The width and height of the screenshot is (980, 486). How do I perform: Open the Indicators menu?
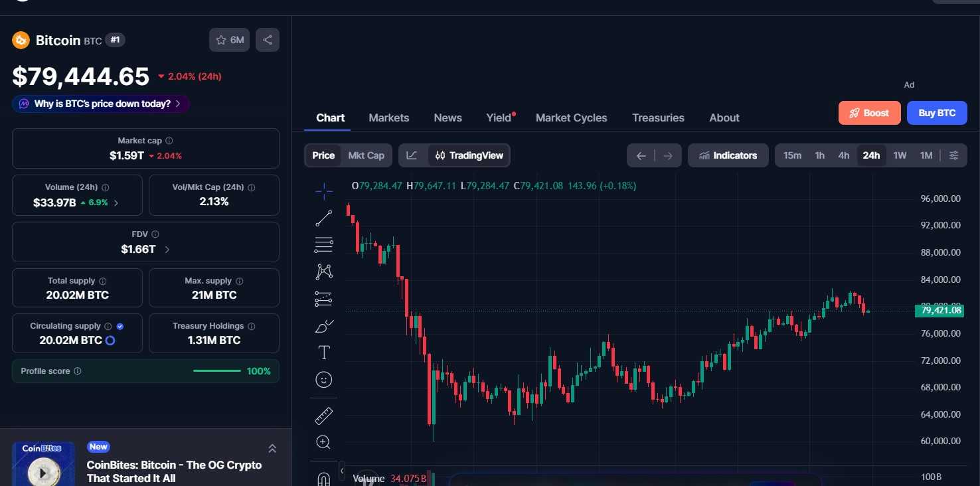728,155
